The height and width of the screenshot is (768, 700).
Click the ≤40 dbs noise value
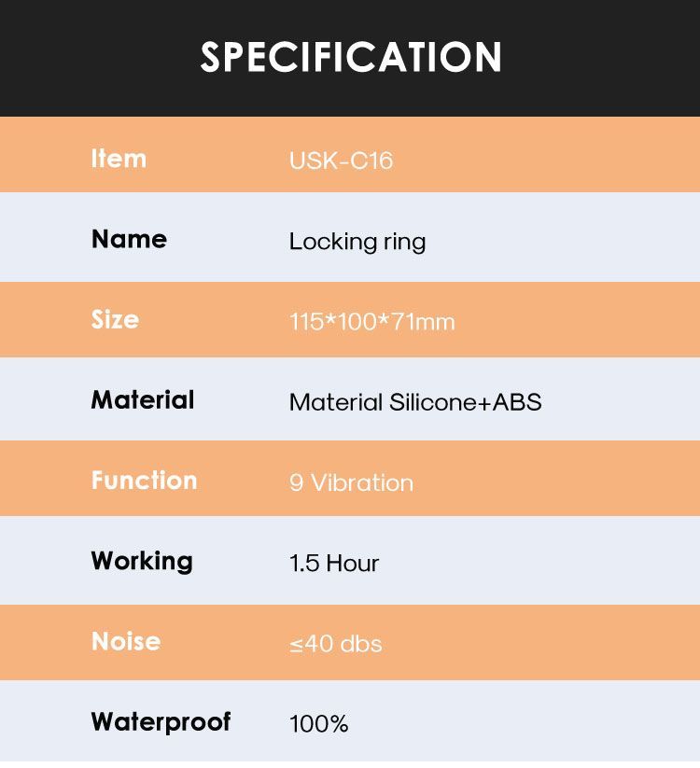coord(336,644)
